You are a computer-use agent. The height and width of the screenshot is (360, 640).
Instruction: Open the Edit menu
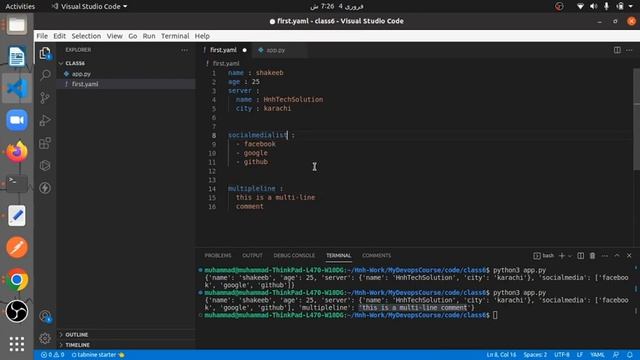[60, 36]
